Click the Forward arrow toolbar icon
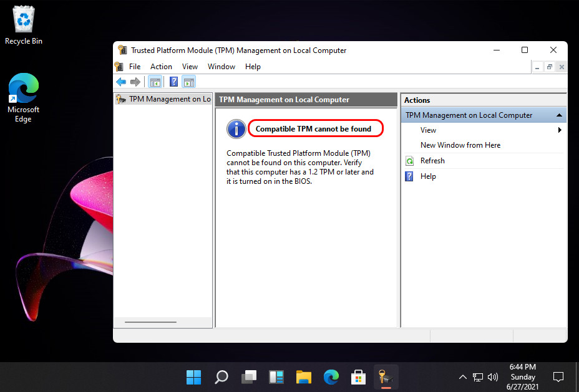Image resolution: width=579 pixels, height=392 pixels. point(135,82)
